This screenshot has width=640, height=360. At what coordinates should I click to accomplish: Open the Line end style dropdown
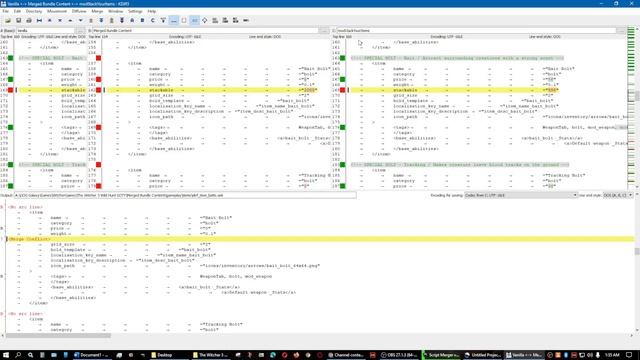click(618, 196)
